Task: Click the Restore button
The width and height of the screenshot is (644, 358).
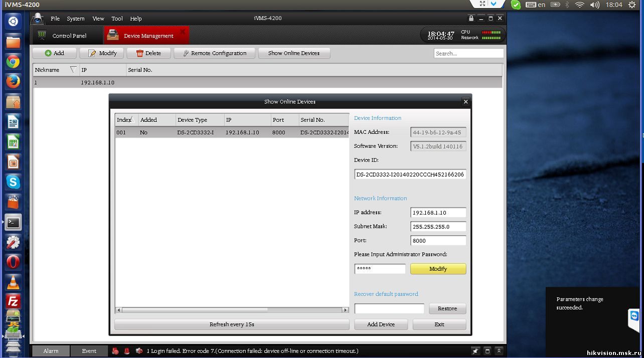Action: (447, 308)
